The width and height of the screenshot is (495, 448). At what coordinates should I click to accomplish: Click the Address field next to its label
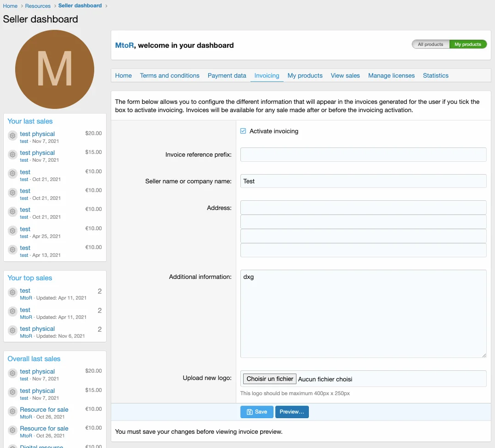tap(363, 207)
